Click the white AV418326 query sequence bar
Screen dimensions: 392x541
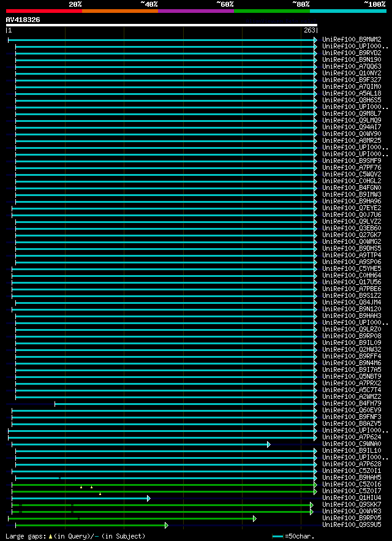(x=162, y=25)
